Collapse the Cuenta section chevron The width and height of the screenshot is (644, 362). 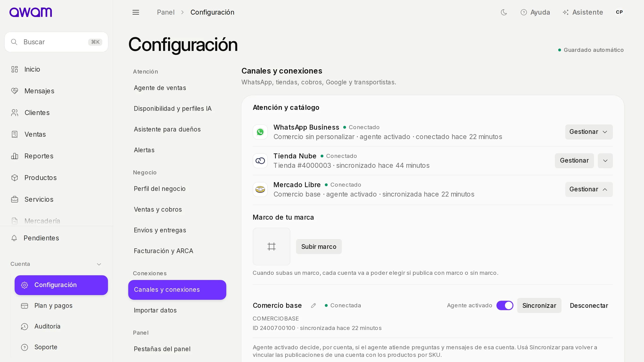point(99,264)
